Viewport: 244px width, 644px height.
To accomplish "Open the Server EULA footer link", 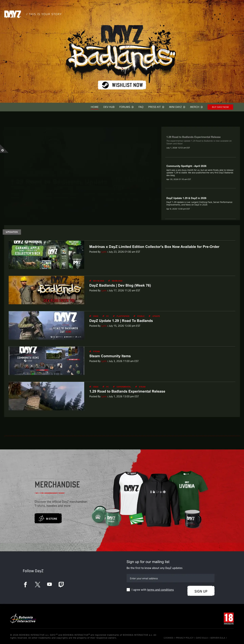I will point(218,638).
